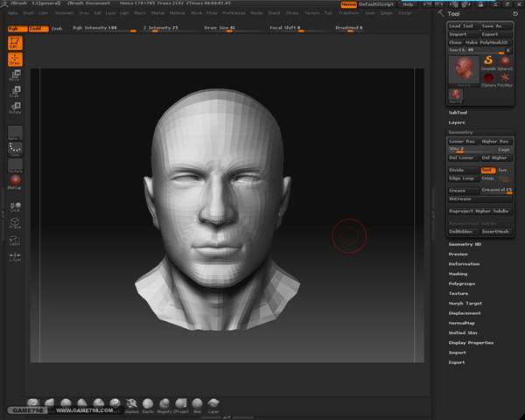Screen dimensions: 525x420
Task: Choose the Rotate transform icon
Action: (x=16, y=108)
